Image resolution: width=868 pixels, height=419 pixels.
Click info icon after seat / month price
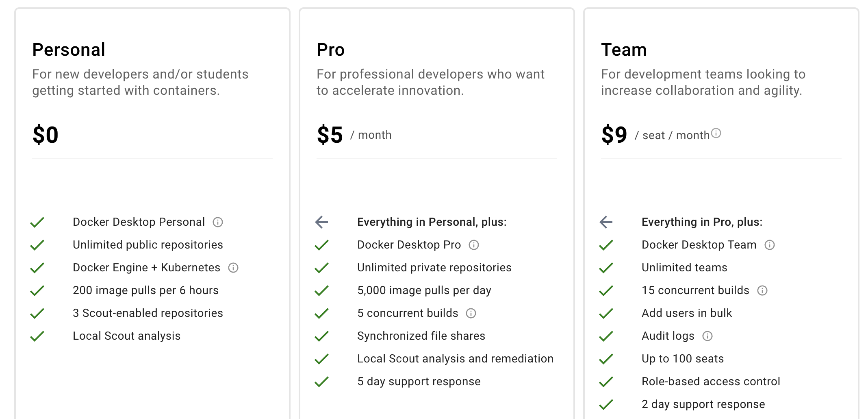[716, 133]
